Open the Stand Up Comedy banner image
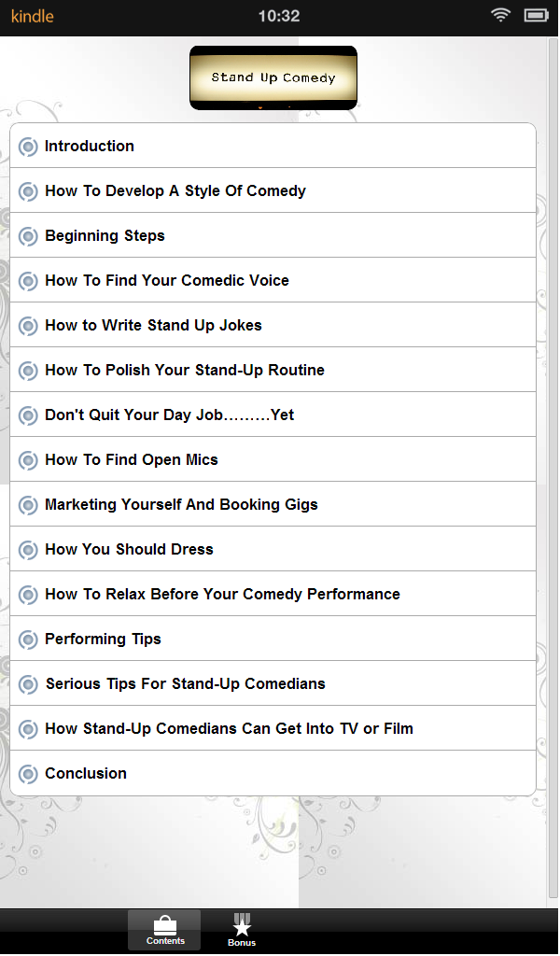This screenshot has width=560, height=956. [x=273, y=77]
